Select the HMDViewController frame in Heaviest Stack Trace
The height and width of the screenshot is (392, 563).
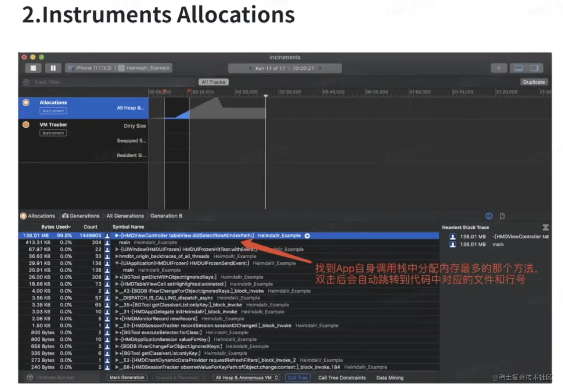(x=499, y=237)
